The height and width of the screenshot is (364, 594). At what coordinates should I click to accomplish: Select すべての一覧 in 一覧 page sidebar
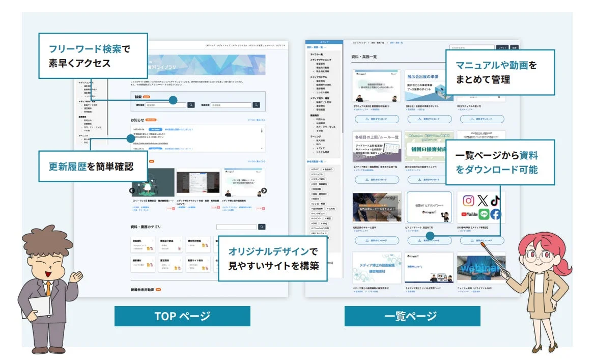[317, 54]
